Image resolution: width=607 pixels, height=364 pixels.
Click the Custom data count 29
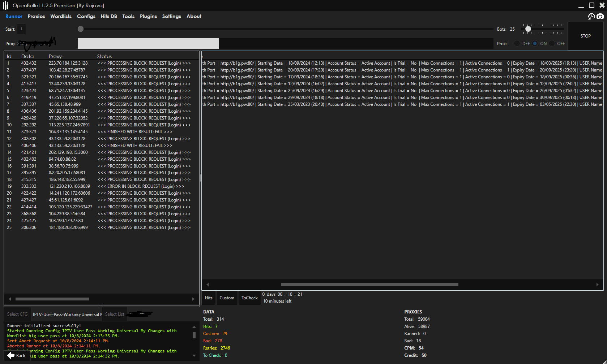225,334
